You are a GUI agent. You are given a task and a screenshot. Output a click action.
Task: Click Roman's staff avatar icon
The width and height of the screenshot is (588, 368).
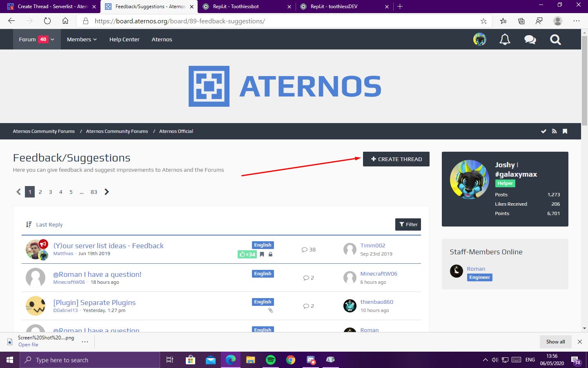click(x=457, y=271)
